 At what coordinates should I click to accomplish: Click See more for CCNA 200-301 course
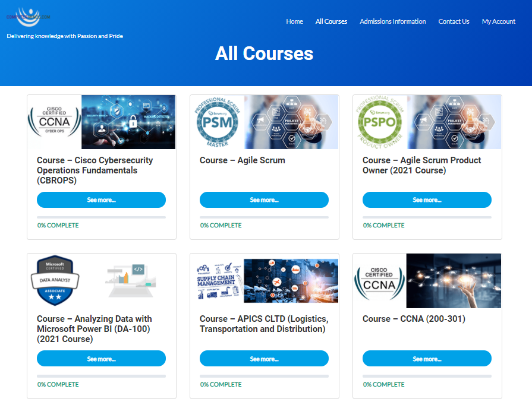pyautogui.click(x=427, y=358)
